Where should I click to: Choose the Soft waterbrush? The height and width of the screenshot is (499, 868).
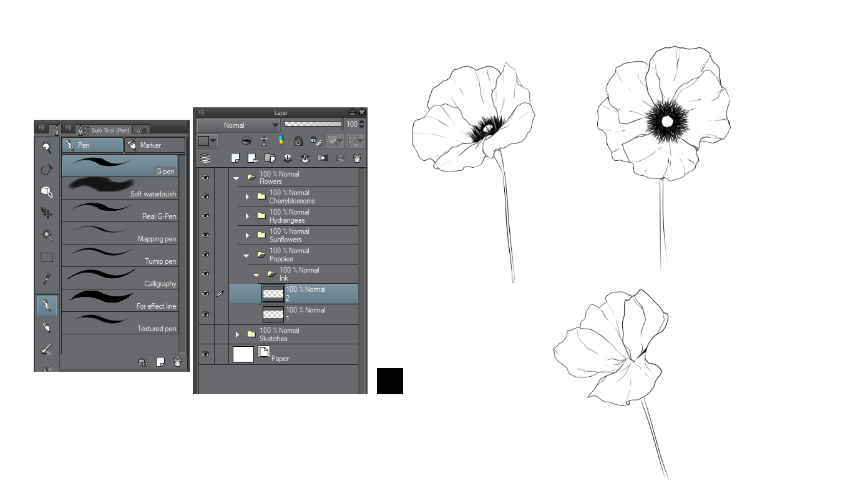pos(120,188)
